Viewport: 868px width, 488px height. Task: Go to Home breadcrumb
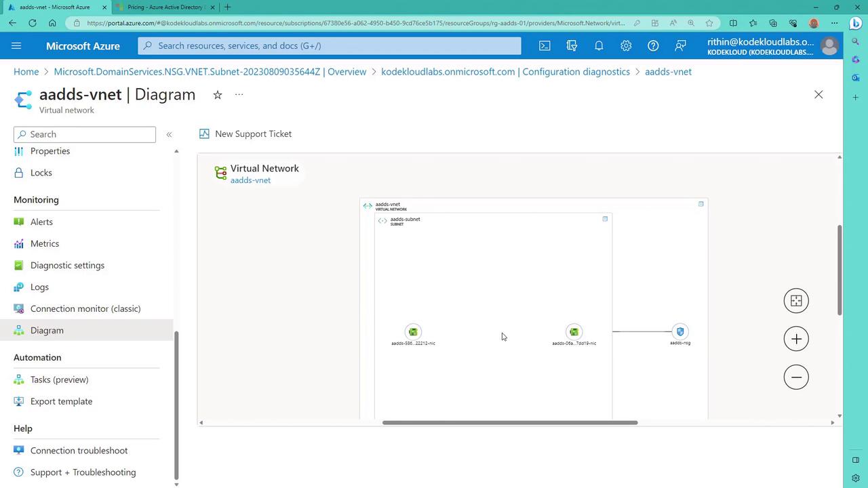[26, 72]
